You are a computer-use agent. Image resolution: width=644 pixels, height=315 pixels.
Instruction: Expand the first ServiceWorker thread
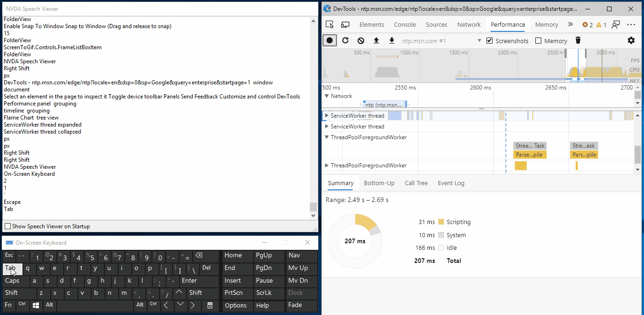[x=326, y=115]
